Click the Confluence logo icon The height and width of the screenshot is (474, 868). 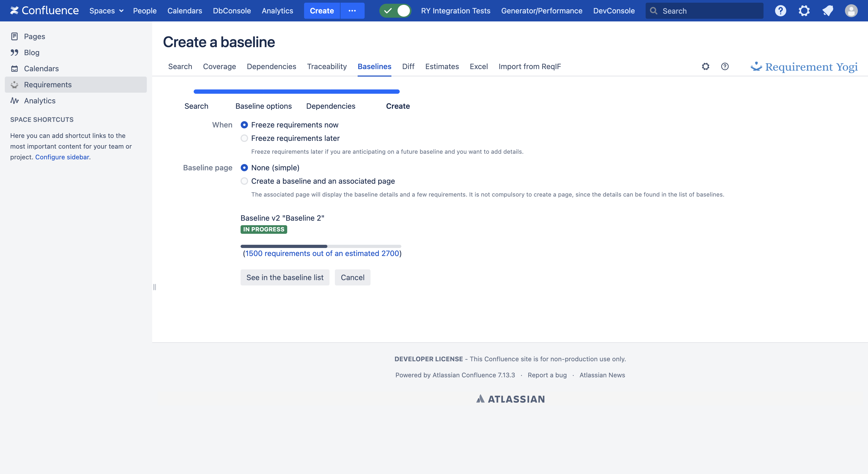pos(14,10)
